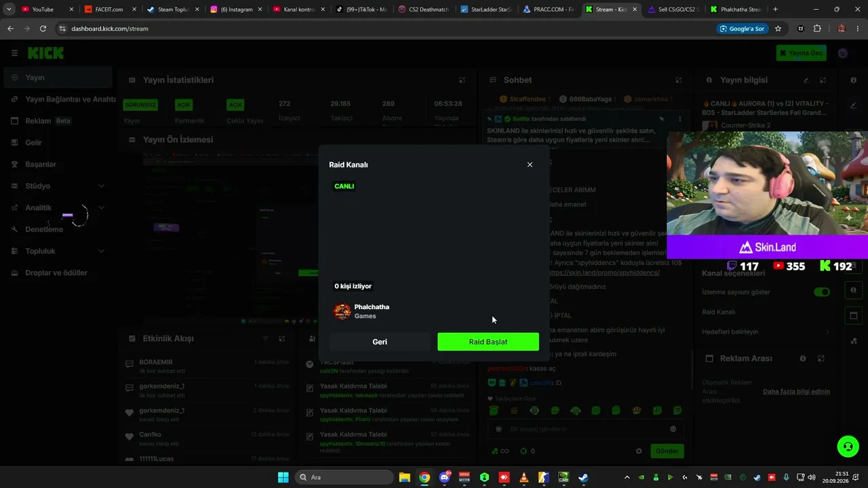868x488 pixels.
Task: Switch to the CS2 Deathmatch browser tab
Action: pyautogui.click(x=423, y=9)
